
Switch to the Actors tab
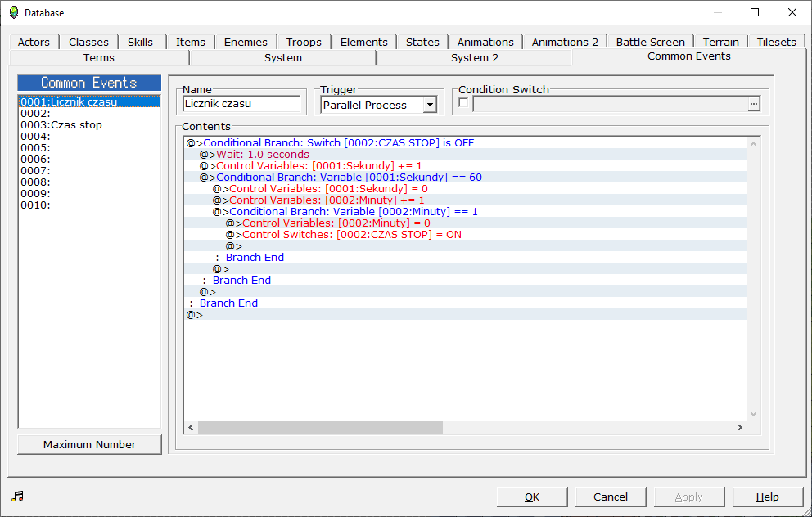[34, 42]
